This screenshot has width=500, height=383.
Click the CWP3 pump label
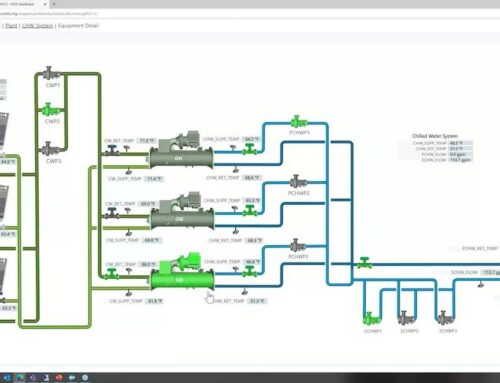(x=53, y=161)
